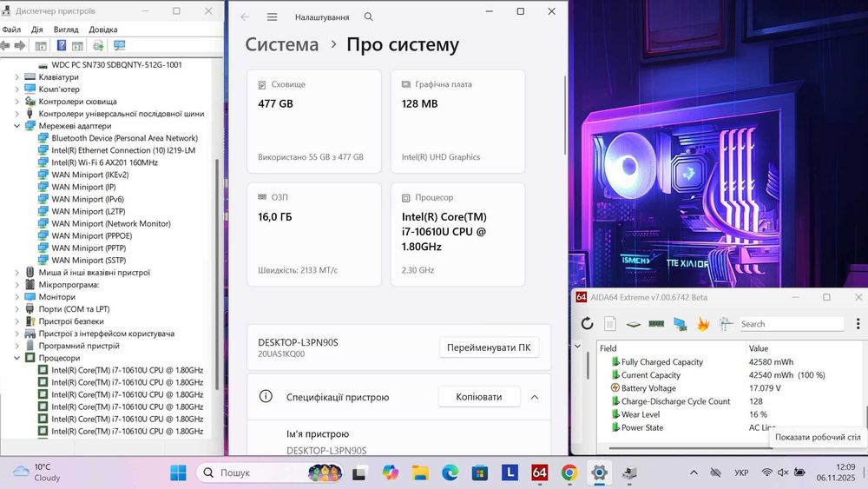The image size is (868, 489).
Task: Select the Fully Charged Capacity row
Action: [x=731, y=361]
